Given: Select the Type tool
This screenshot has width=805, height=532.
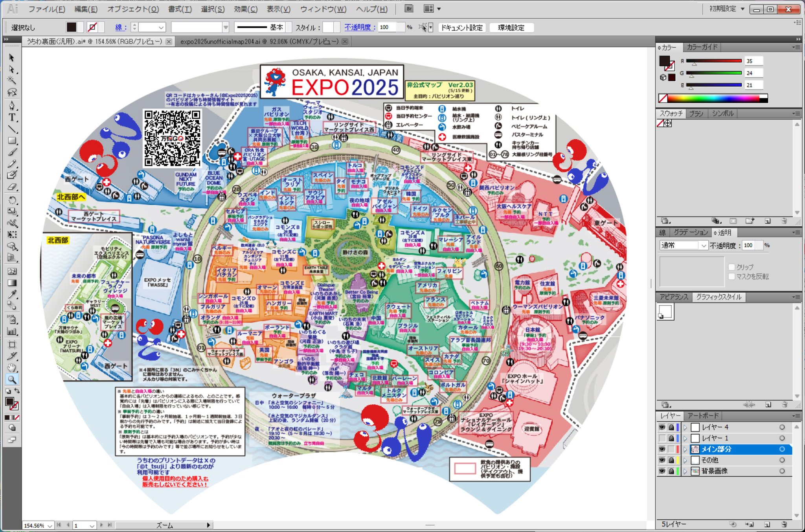Looking at the screenshot, I should click(12, 117).
